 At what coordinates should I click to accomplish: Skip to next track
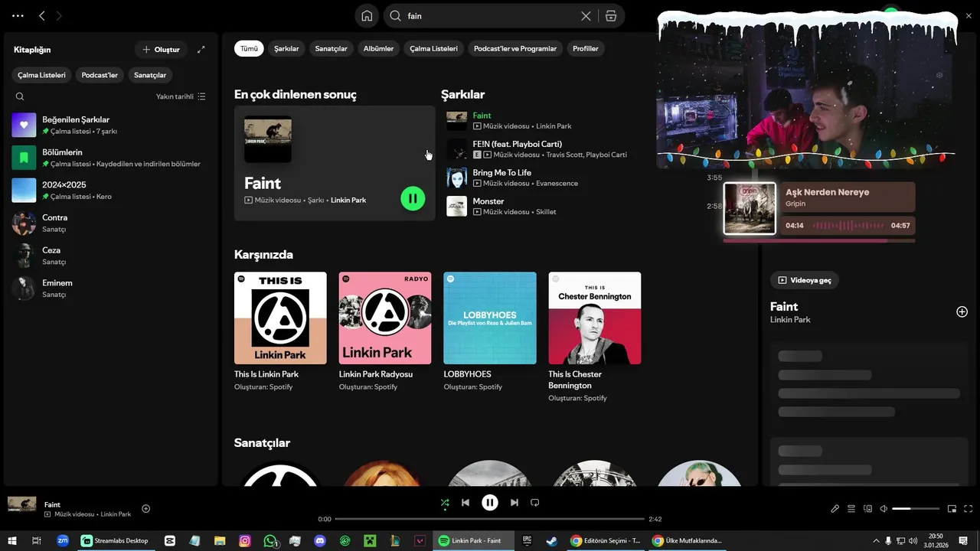(514, 503)
